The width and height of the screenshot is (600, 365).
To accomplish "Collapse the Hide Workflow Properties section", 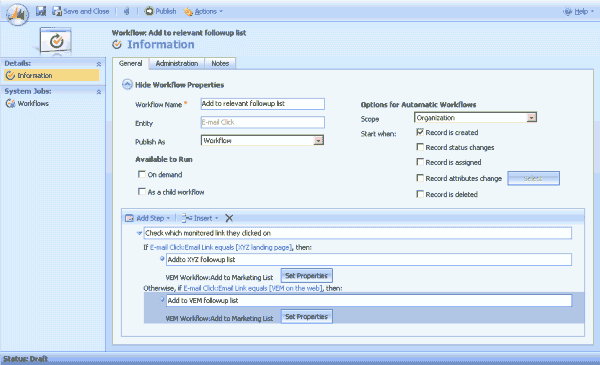I will pos(127,84).
